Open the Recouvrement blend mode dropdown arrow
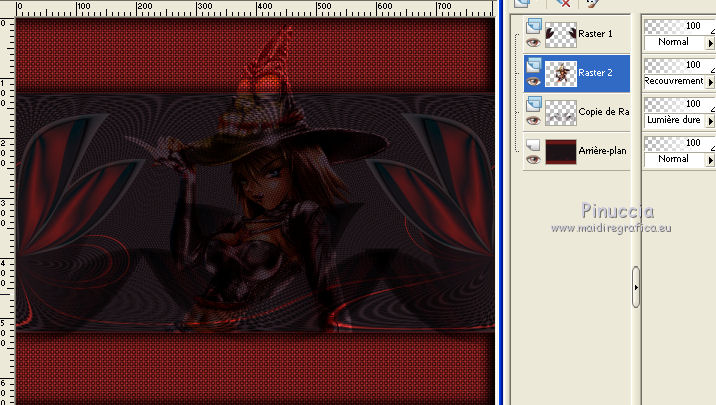Screen dimensions: 716x405 (x=710, y=82)
